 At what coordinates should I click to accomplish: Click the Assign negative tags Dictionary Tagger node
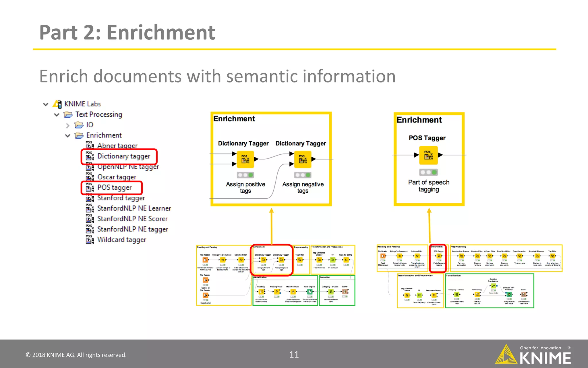(303, 159)
